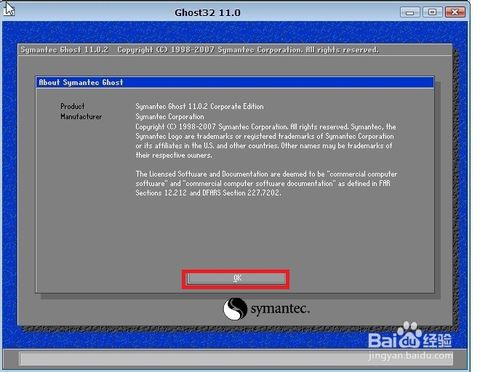Click the Manufacturer label
This screenshot has height=372, width=480.
81,117
